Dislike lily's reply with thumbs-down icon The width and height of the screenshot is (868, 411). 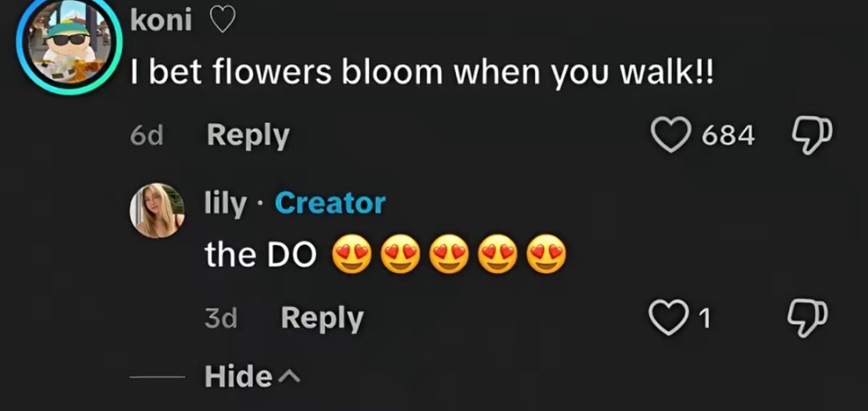click(807, 318)
